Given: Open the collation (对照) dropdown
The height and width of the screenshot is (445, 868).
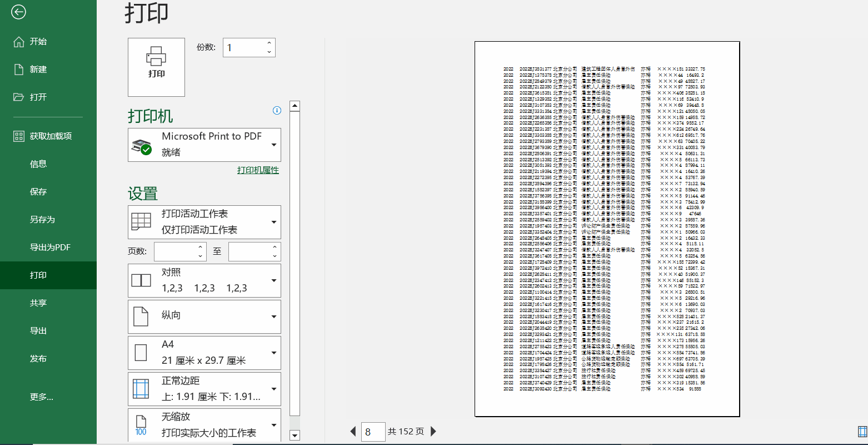Looking at the screenshot, I should (204, 280).
